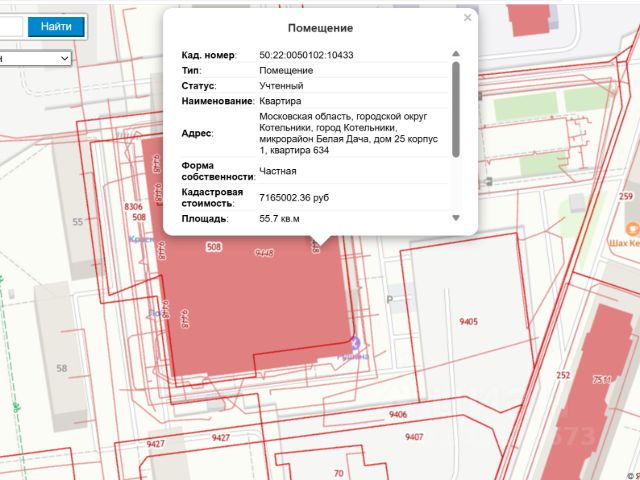Screen dimensions: 640x480
Task: Click building number 70 on the map
Action: [x=338, y=473]
